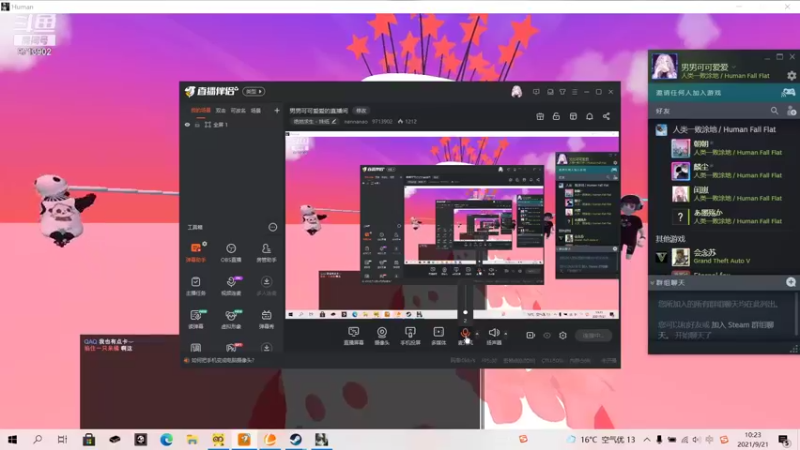Open the hamburger menu in streaming title bar

[575, 92]
